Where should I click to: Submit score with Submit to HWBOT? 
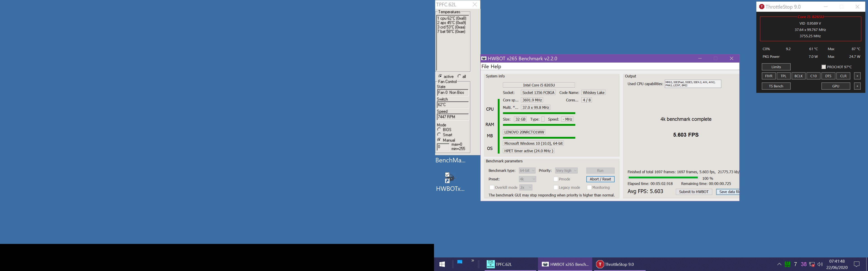(x=693, y=192)
